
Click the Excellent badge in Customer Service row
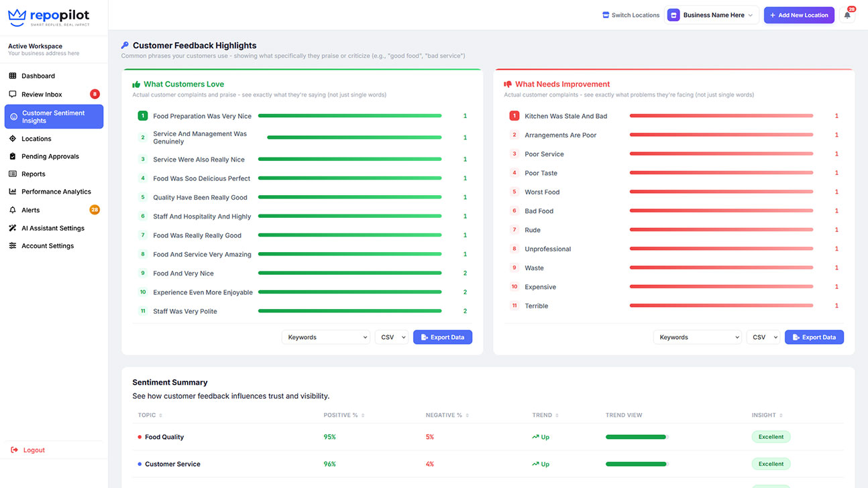[771, 464]
